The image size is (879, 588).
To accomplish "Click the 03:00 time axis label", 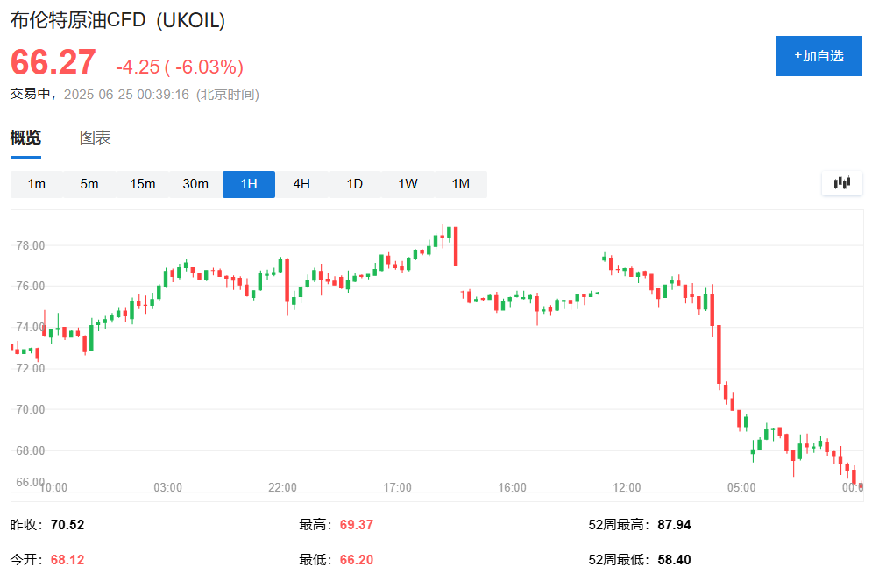I will click(x=167, y=488).
